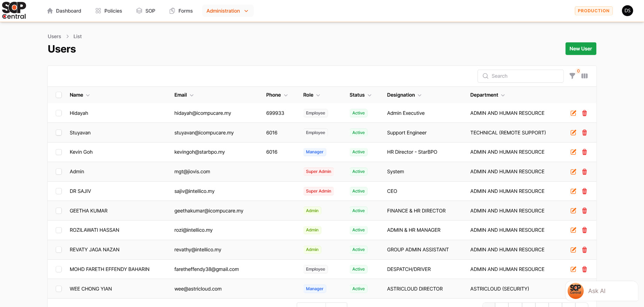Expand the Administration dropdown menu

[227, 11]
